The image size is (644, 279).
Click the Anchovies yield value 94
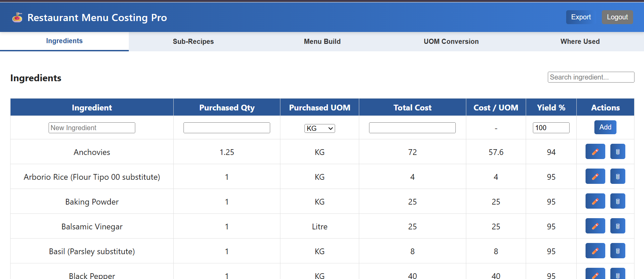pos(551,152)
